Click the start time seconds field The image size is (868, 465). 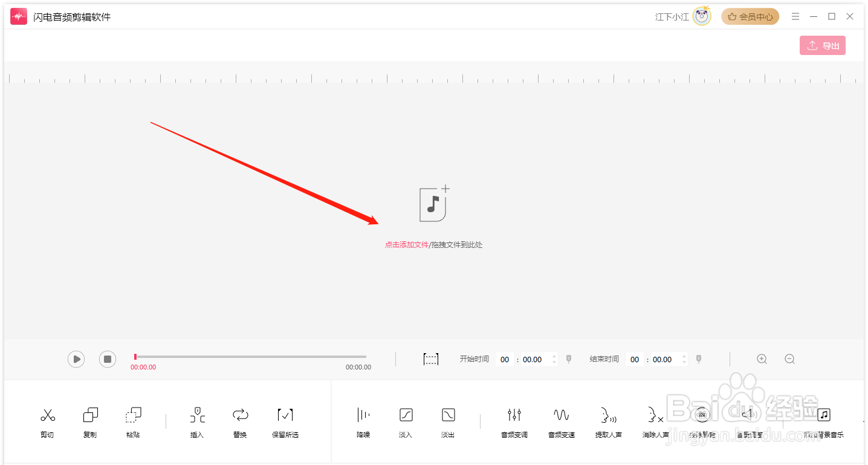[x=533, y=359]
